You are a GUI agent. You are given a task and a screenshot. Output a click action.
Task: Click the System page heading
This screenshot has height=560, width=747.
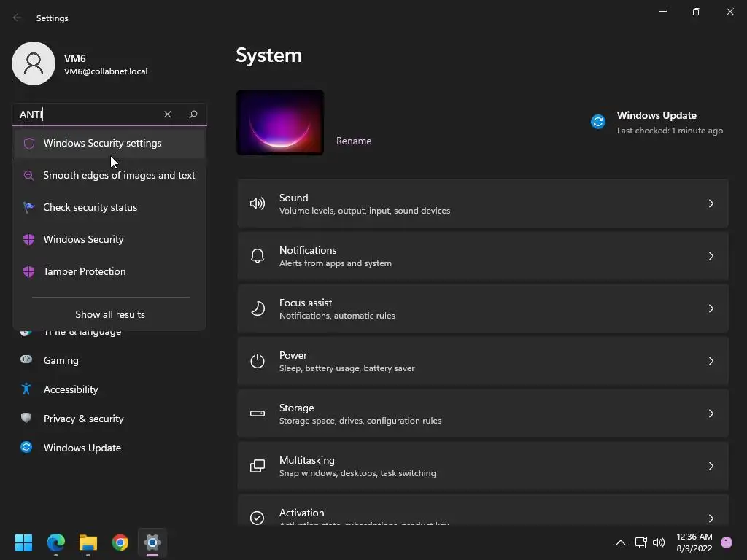268,55
